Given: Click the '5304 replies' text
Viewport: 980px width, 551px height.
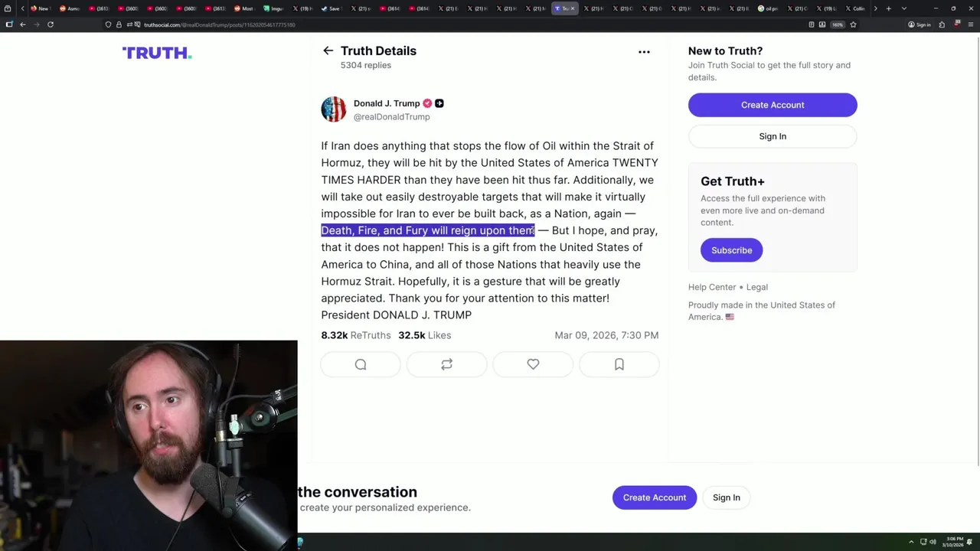Looking at the screenshot, I should point(366,65).
